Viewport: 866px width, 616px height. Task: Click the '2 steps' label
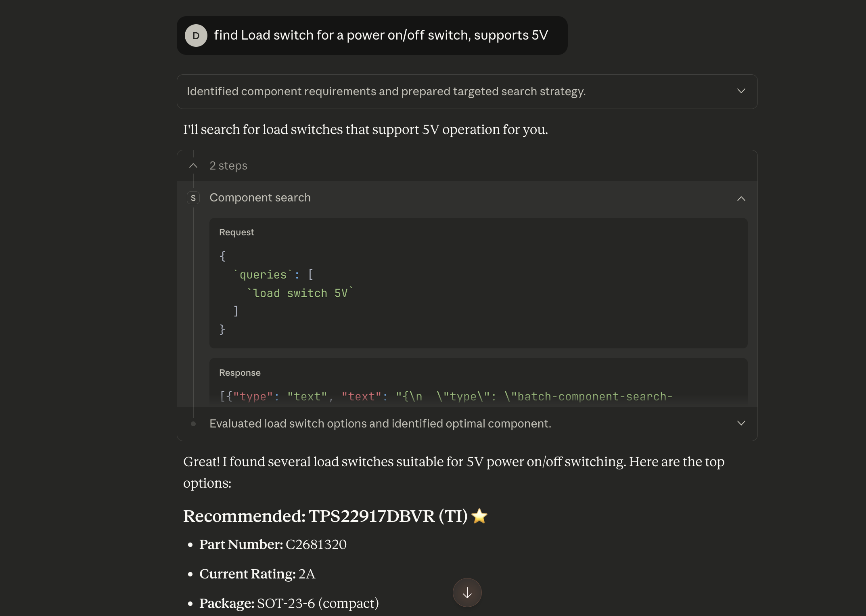click(228, 166)
